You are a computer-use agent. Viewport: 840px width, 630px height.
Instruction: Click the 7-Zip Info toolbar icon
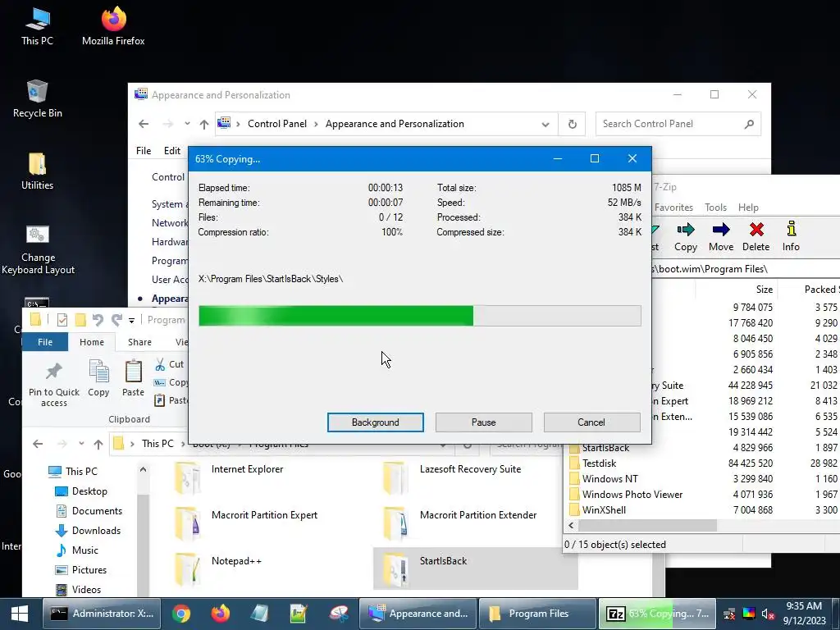coord(791,237)
